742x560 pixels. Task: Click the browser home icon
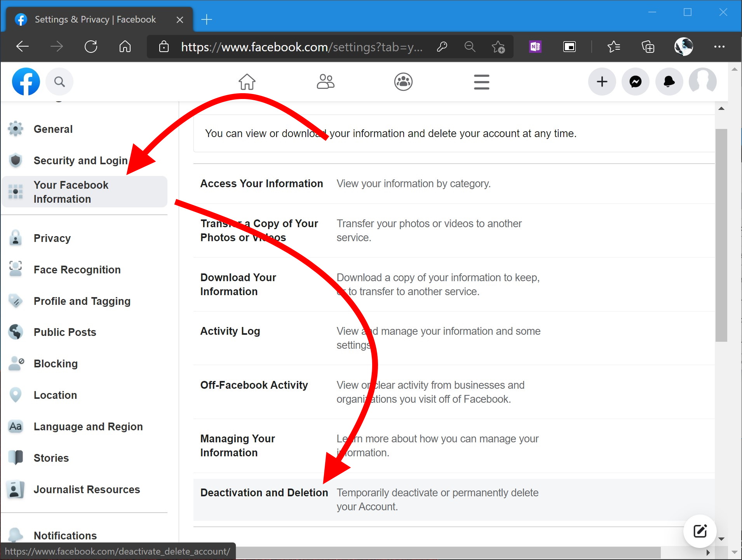tap(125, 47)
